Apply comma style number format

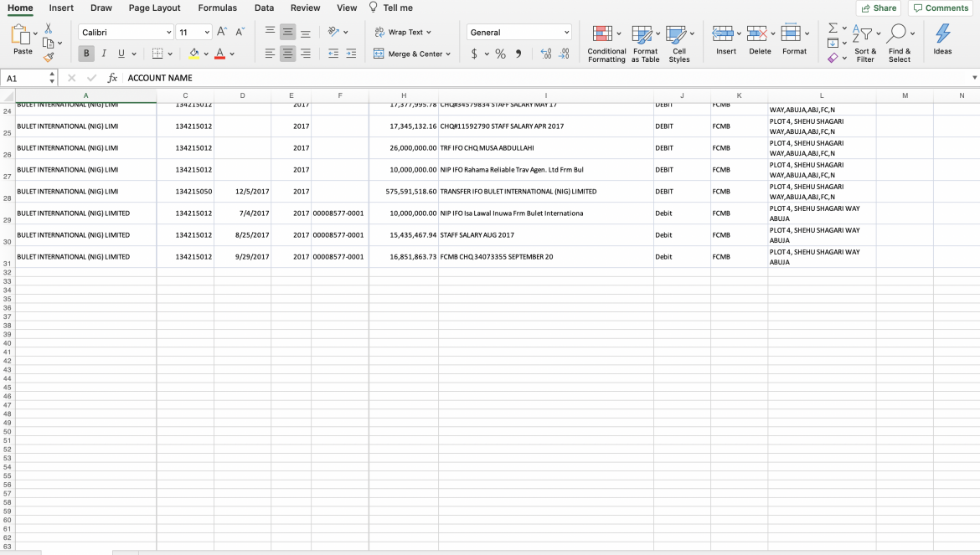518,54
